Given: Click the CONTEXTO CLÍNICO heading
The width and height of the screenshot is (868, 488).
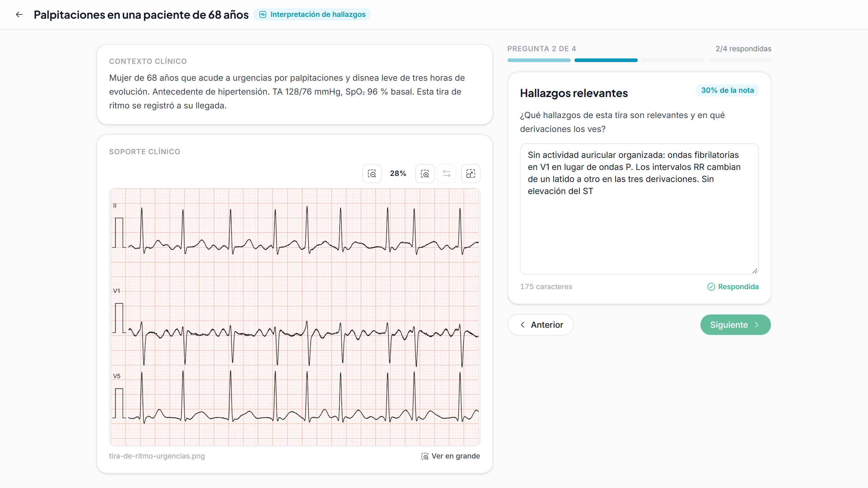Looking at the screenshot, I should point(148,61).
